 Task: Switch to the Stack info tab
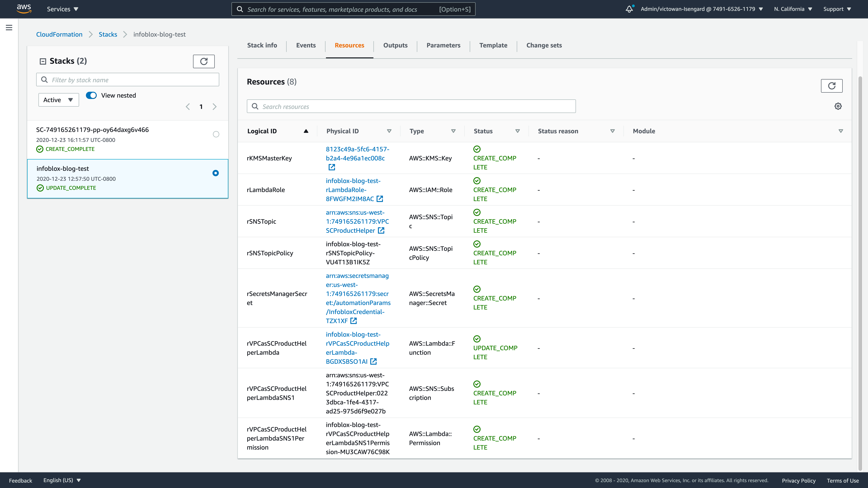pos(262,45)
